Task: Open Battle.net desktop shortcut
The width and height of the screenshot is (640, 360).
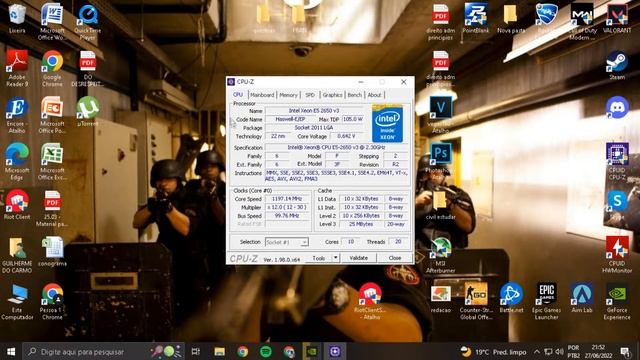Action: (511, 298)
